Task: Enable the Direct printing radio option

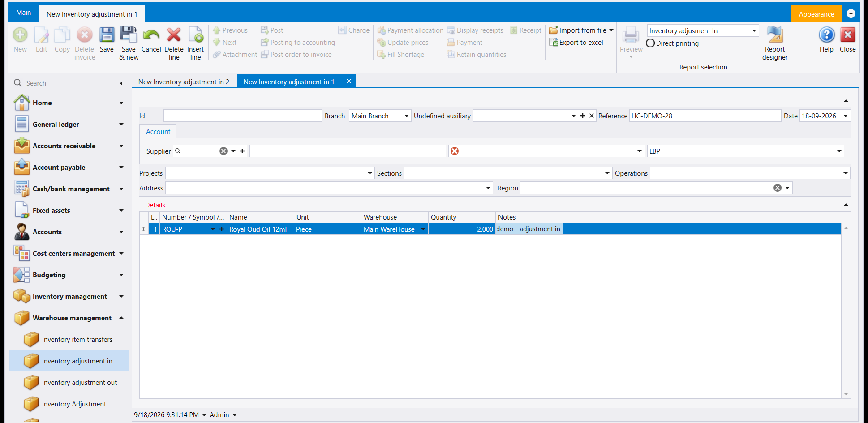Action: 650,43
